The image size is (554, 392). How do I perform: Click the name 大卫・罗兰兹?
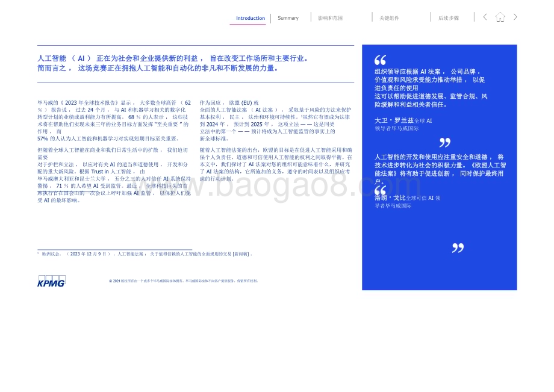(394, 120)
